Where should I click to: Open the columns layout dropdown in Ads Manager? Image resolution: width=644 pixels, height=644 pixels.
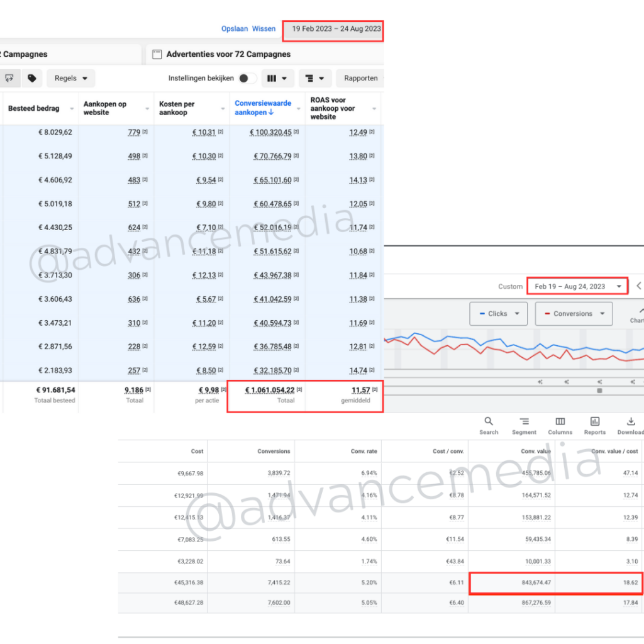(x=277, y=79)
